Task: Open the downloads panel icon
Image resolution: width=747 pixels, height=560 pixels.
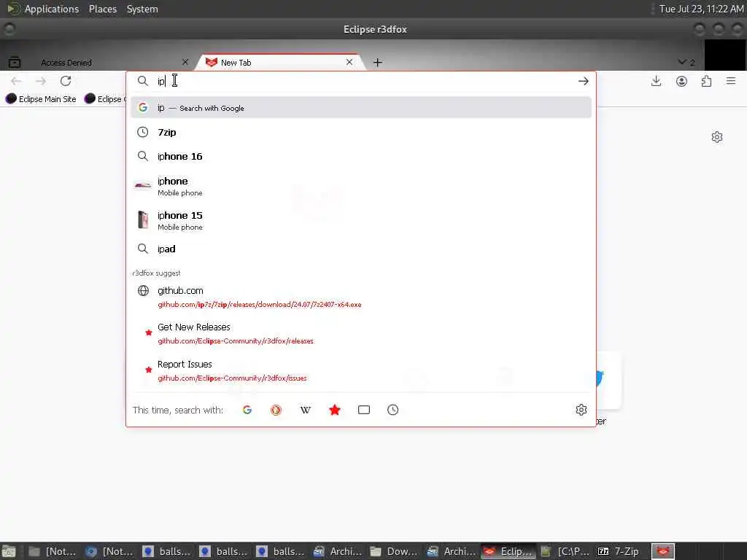Action: (656, 81)
